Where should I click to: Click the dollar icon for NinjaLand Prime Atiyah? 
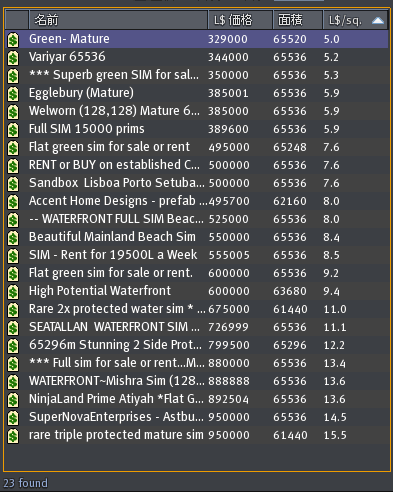point(13,399)
